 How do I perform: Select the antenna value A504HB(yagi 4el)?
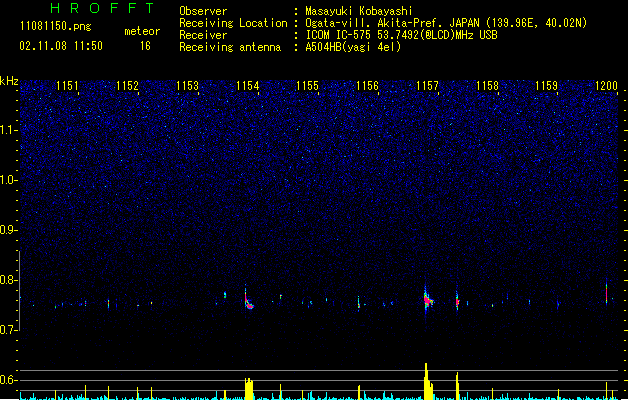(x=353, y=47)
